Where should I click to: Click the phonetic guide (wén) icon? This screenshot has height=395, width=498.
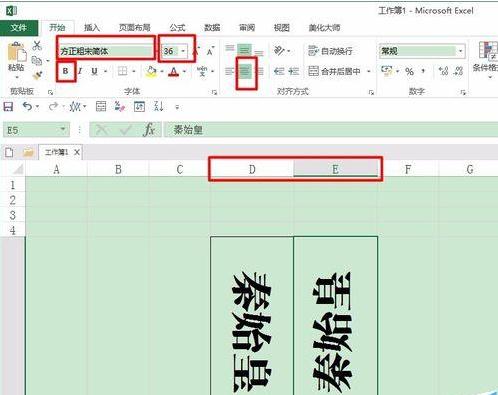[202, 71]
